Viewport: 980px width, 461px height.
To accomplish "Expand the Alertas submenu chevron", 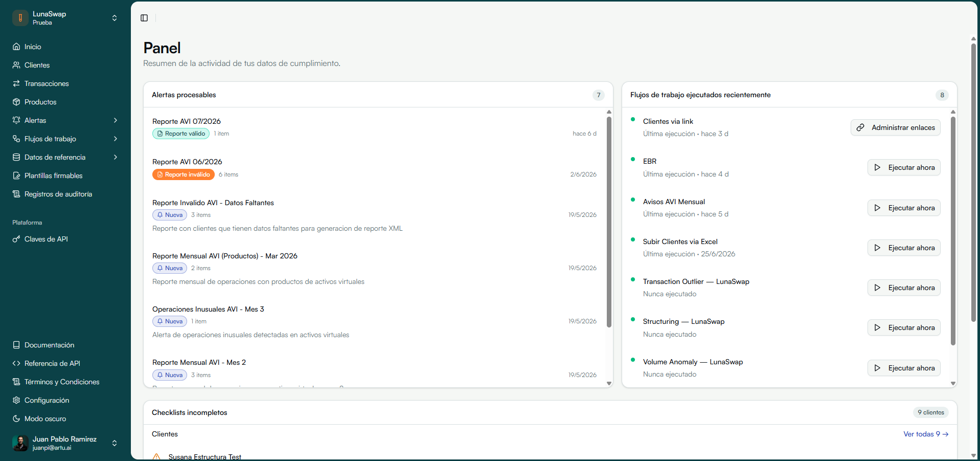I will coord(116,120).
